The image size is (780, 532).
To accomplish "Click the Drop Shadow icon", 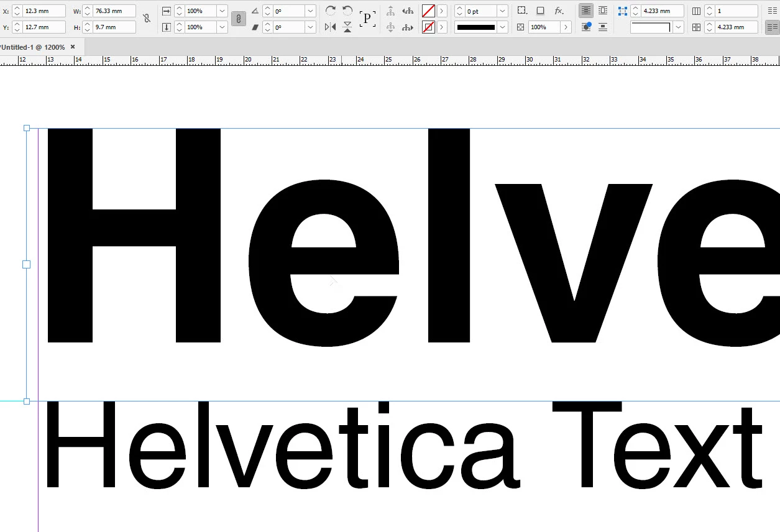I will tap(541, 11).
